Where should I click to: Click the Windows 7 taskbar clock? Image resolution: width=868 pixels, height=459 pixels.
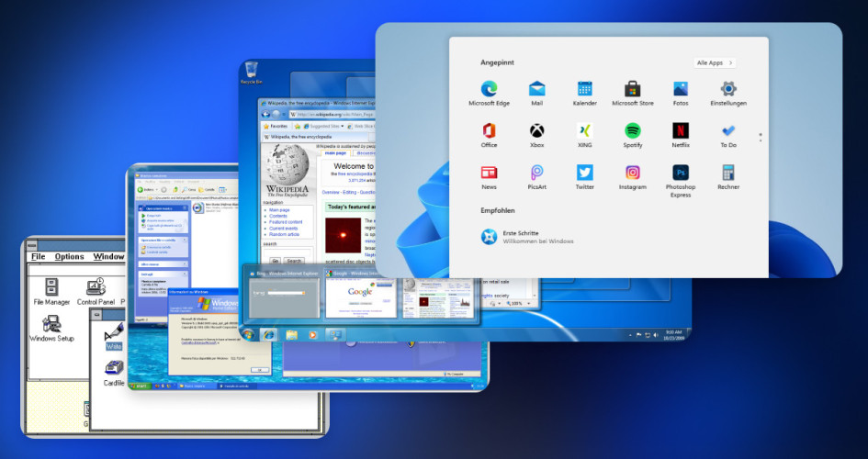pos(673,334)
